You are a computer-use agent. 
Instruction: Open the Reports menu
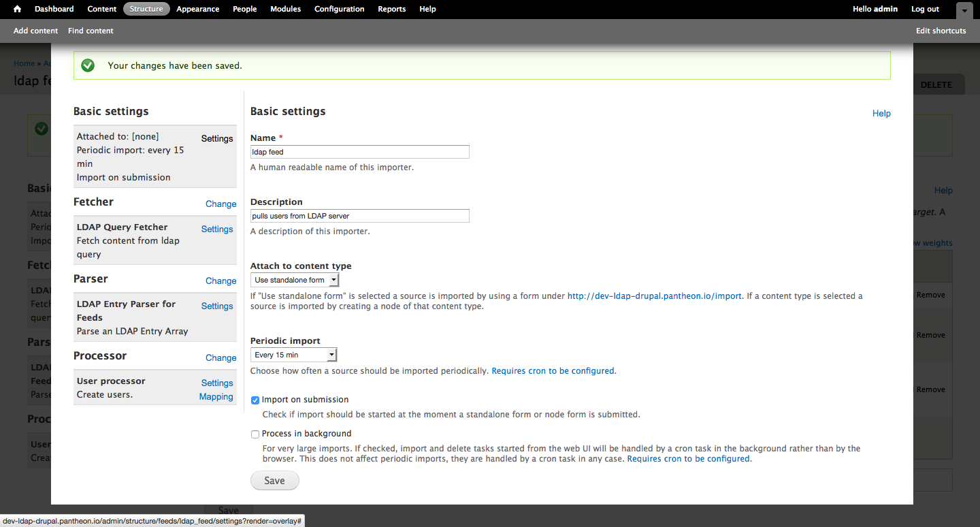coord(392,9)
